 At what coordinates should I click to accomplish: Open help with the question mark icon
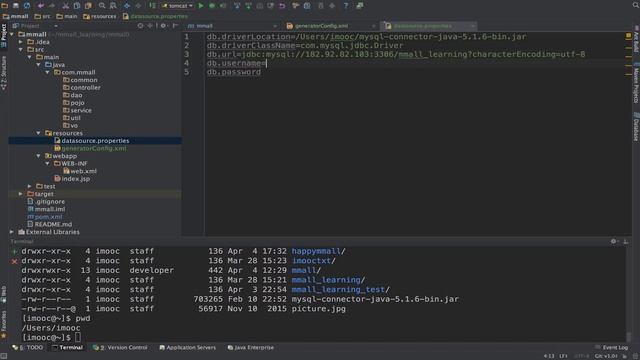pyautogui.click(x=346, y=6)
